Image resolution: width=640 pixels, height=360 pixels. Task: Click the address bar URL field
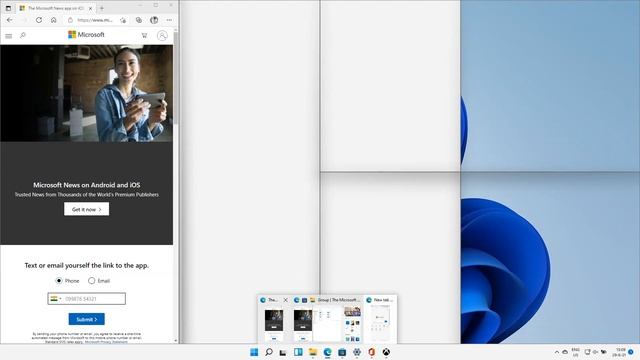(x=95, y=20)
